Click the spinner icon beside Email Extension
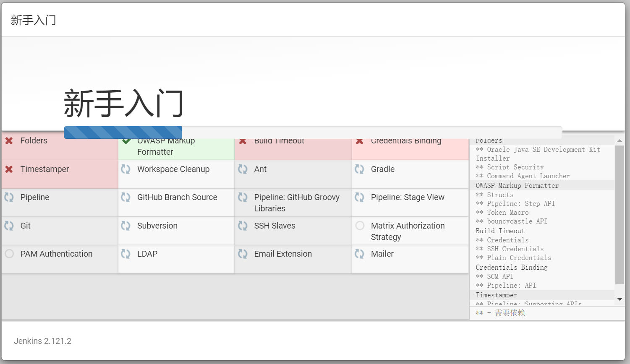Image resolution: width=630 pixels, height=364 pixels. click(x=243, y=254)
